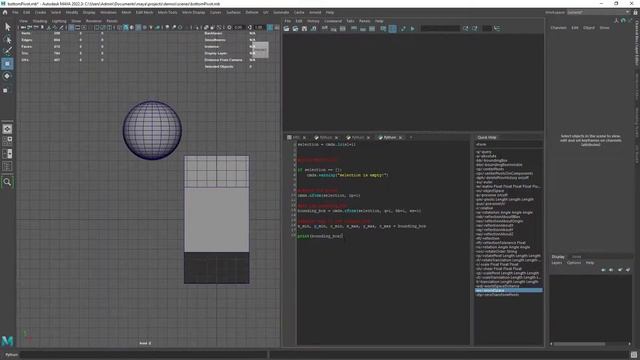The height and width of the screenshot is (360, 640).
Task: Close the MEL tab with its x
Action: tap(304, 138)
